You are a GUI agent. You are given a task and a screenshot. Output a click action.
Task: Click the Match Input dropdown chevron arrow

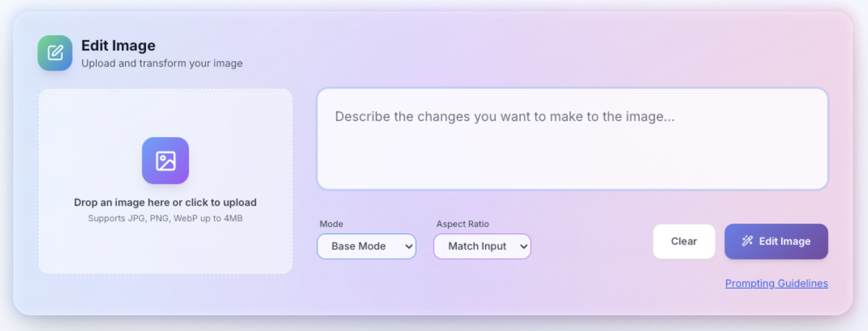[523, 246]
